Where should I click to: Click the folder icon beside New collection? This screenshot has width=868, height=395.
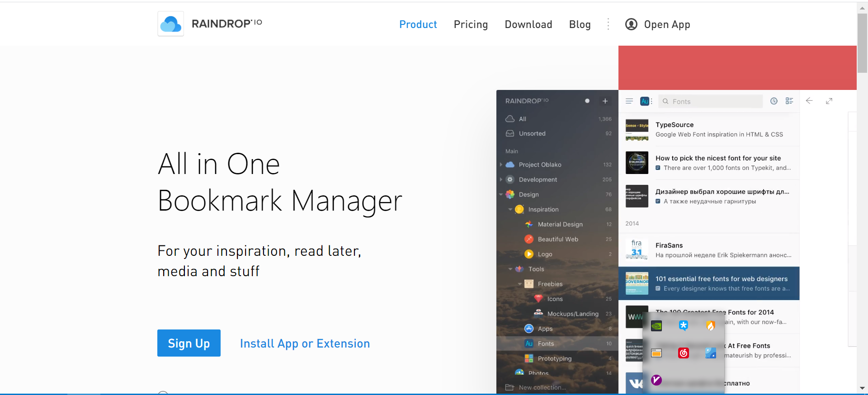click(x=510, y=387)
